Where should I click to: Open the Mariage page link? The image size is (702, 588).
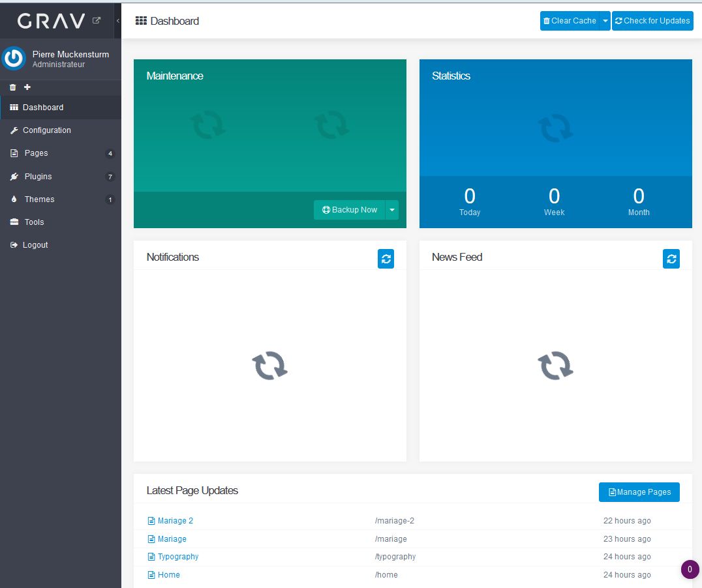[x=172, y=538]
